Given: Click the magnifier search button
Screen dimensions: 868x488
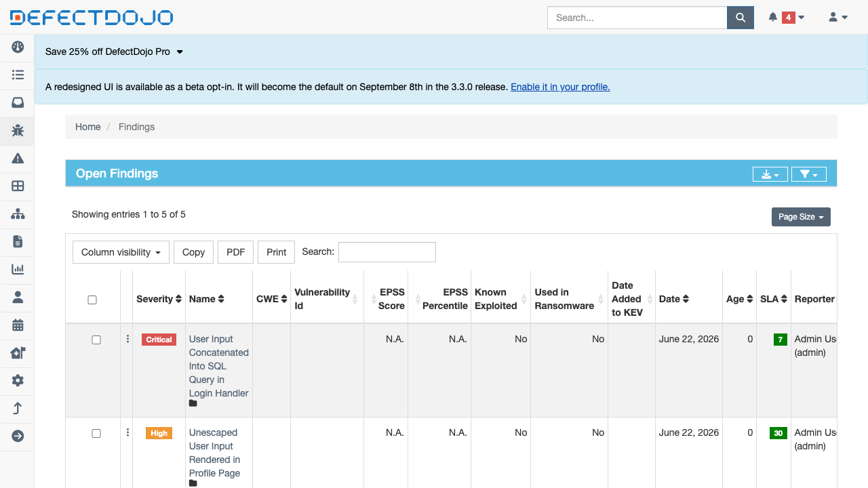Looking at the screenshot, I should click(x=741, y=18).
